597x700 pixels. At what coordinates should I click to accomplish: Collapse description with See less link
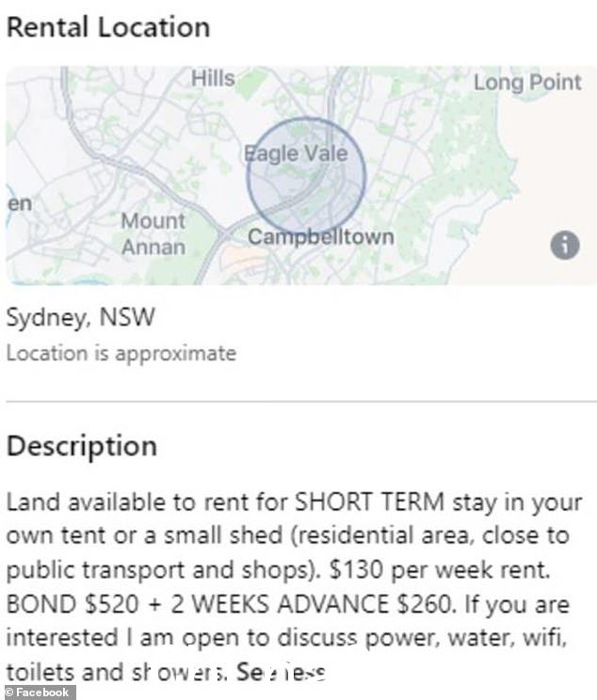281,672
